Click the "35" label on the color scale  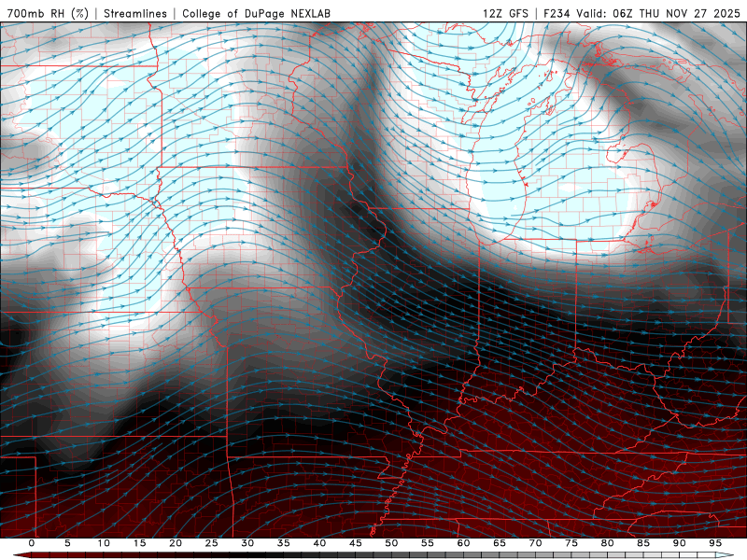click(x=284, y=543)
